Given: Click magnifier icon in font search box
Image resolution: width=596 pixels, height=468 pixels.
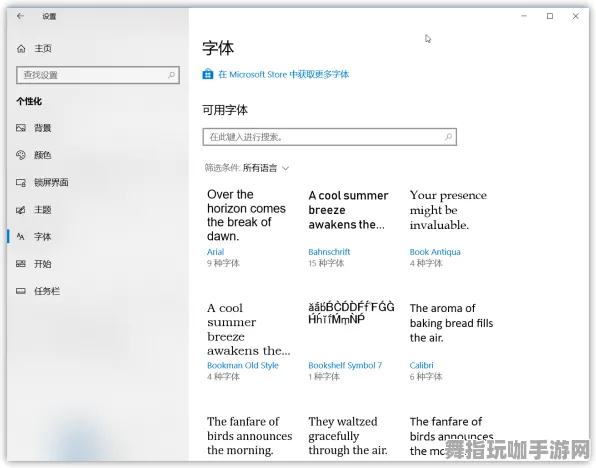Looking at the screenshot, I should [449, 136].
